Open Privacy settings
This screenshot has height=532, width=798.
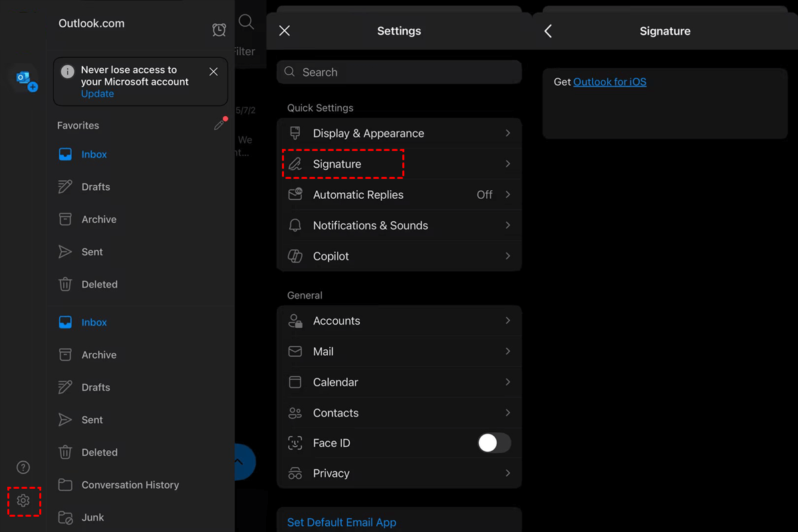tap(399, 473)
